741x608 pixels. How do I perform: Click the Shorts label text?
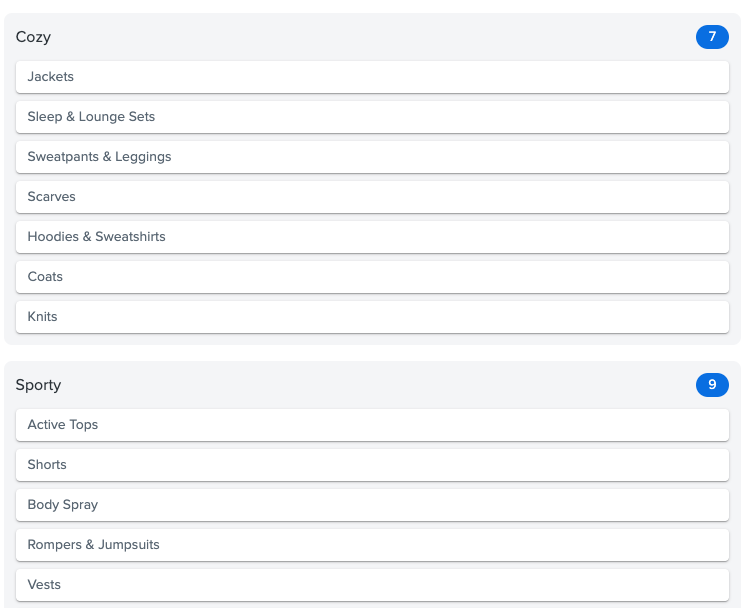coord(47,464)
